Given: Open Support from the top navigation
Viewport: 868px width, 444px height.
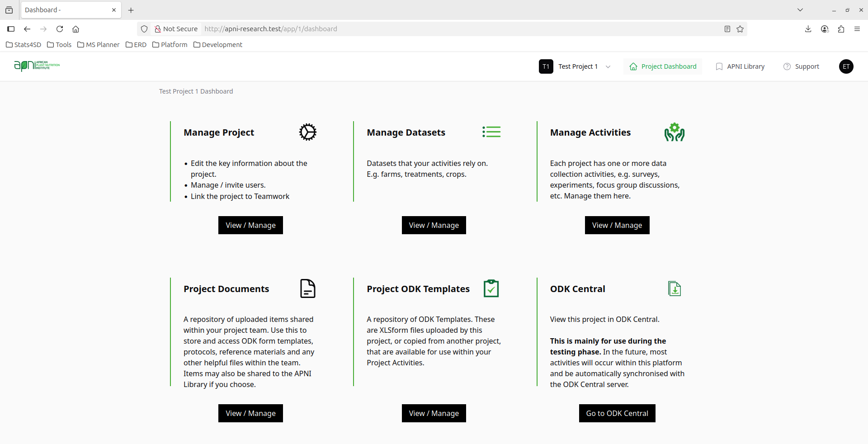Looking at the screenshot, I should point(801,66).
